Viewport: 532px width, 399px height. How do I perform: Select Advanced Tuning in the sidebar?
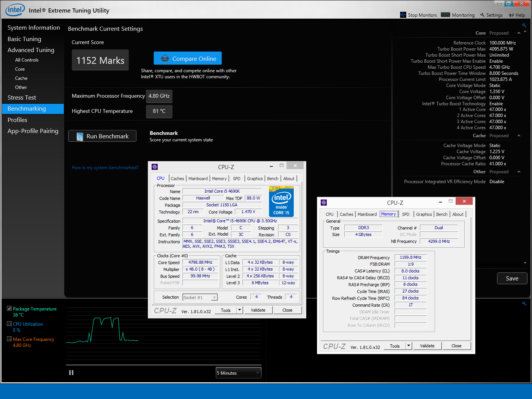[31, 50]
